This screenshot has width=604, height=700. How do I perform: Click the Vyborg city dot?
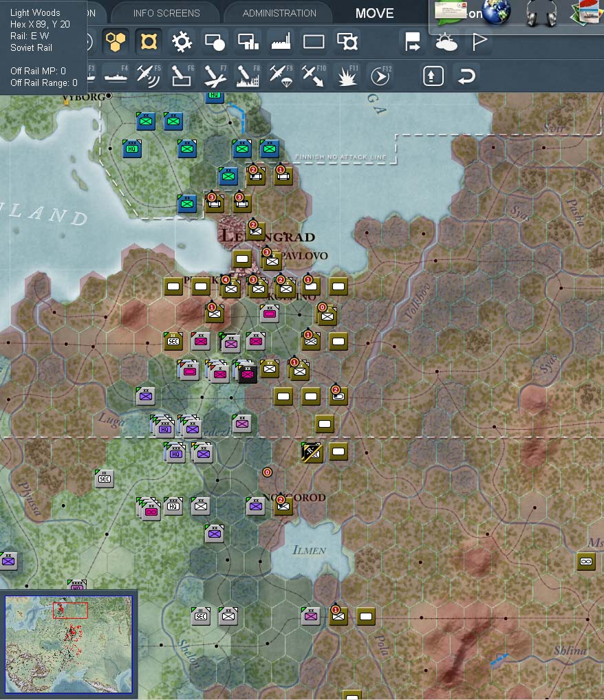pos(109,96)
